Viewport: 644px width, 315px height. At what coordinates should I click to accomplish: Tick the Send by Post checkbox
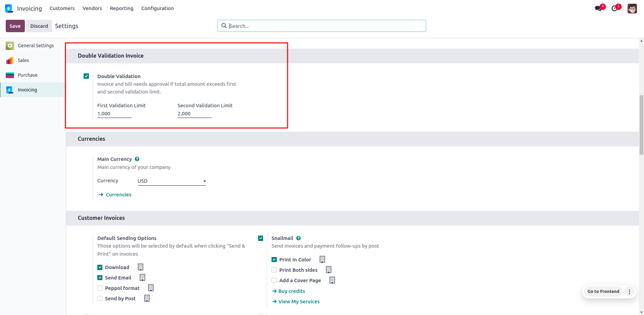click(x=100, y=299)
